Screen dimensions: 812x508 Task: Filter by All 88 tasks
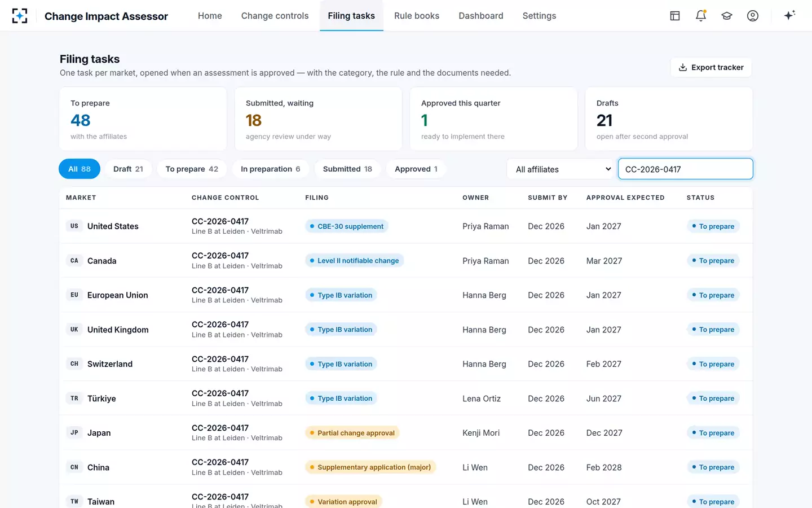click(80, 169)
